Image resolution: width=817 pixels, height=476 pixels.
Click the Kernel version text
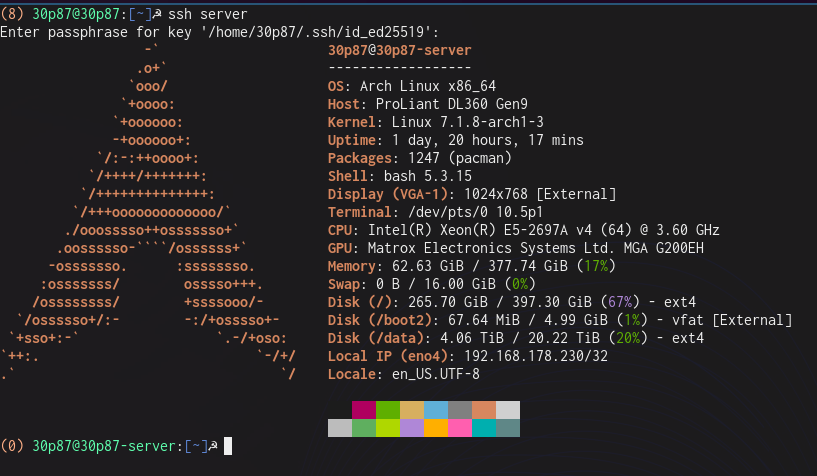(x=467, y=122)
